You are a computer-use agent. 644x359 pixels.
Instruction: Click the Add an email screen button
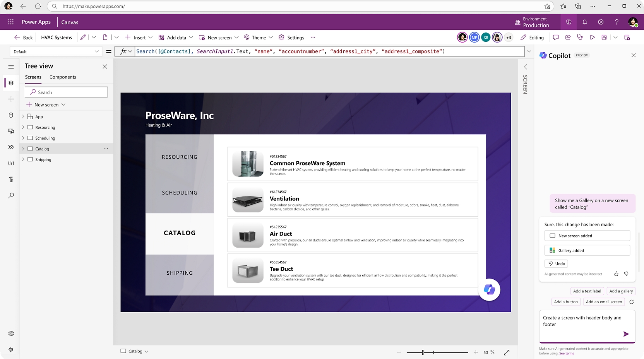[604, 302]
